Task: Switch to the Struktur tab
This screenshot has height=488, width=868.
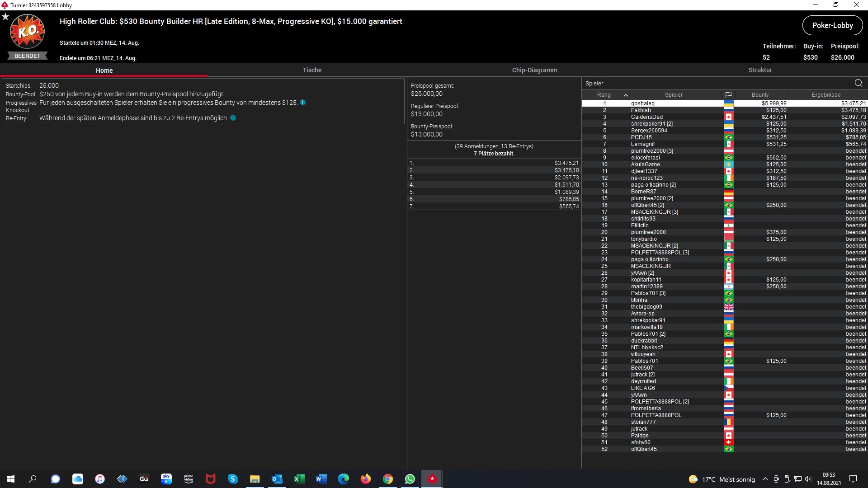Action: tap(760, 70)
